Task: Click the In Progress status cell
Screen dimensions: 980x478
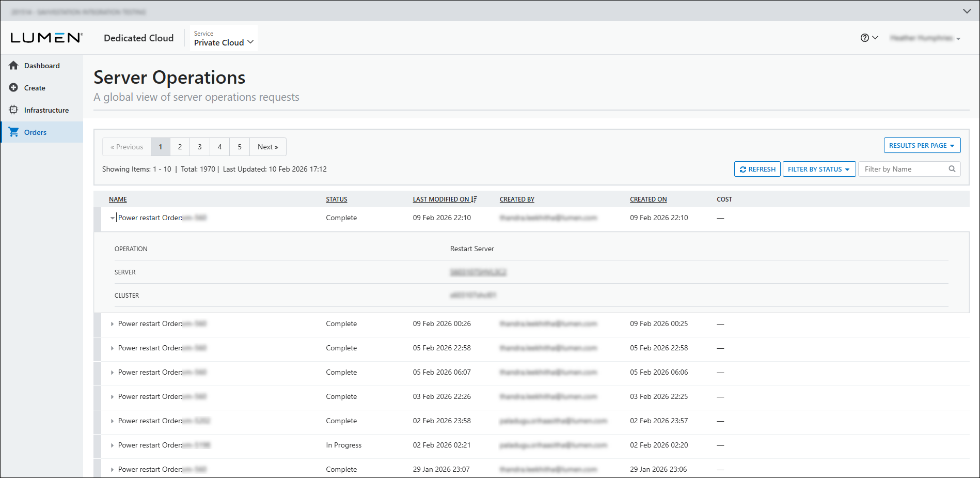Action: click(x=344, y=445)
